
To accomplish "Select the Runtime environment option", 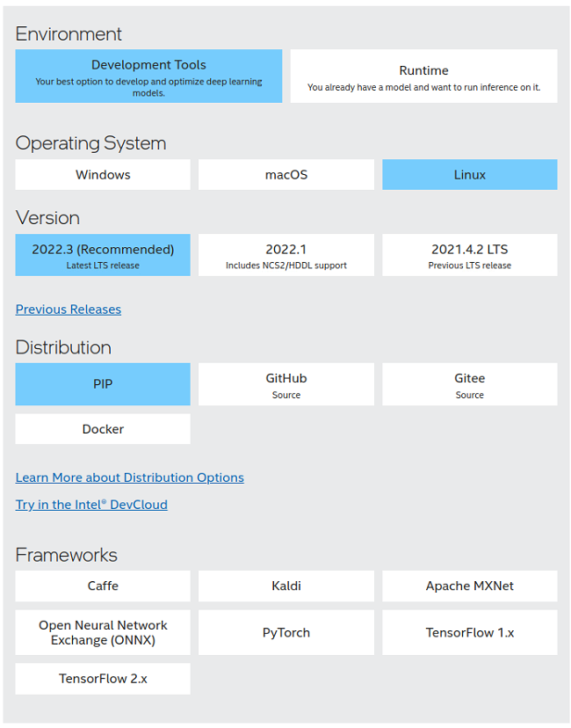I will click(423, 76).
